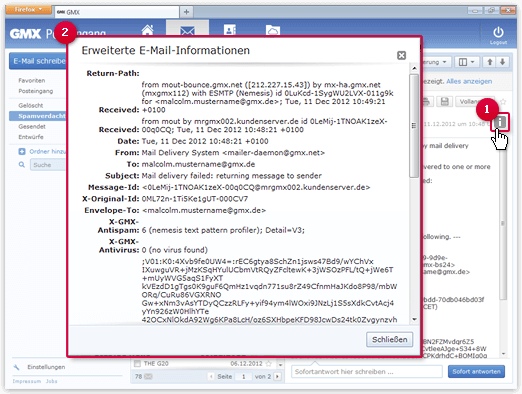522x394 pixels.
Task: Open the address book contacts icon
Action: pyautogui.click(x=230, y=30)
